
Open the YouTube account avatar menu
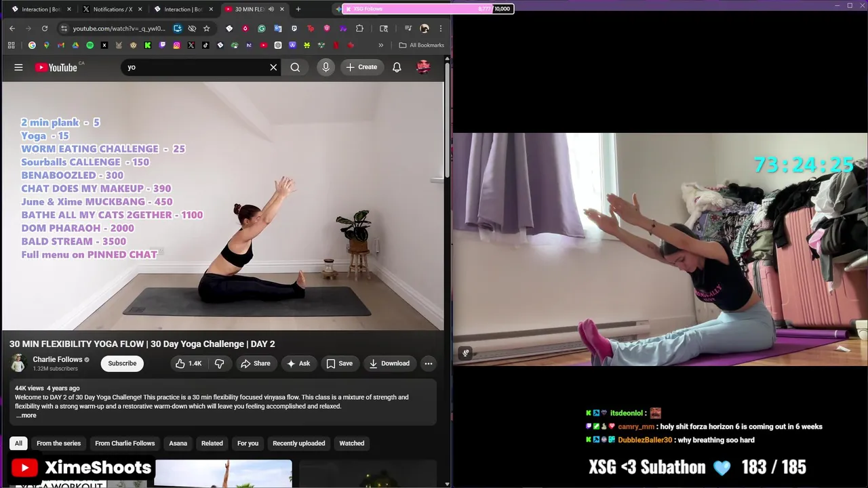423,67
